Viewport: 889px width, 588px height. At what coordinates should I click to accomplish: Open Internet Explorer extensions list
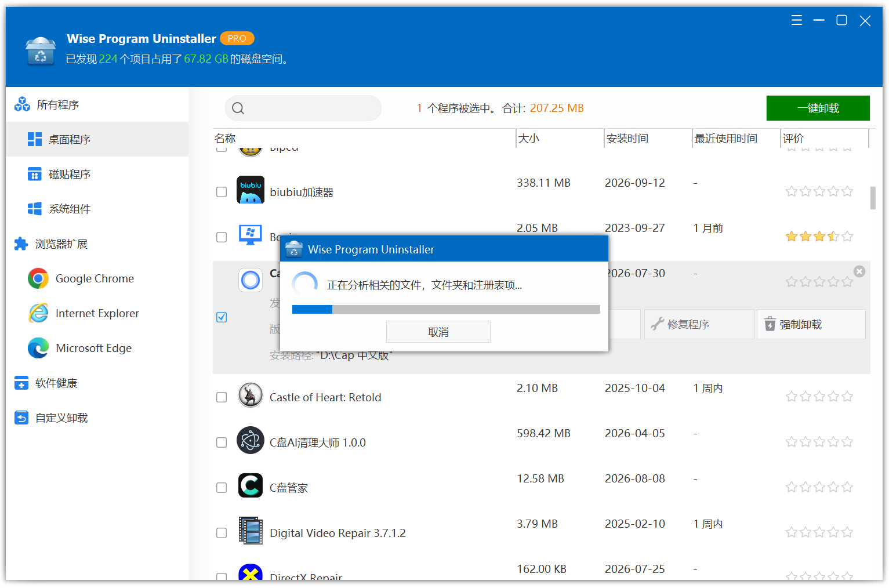point(97,313)
